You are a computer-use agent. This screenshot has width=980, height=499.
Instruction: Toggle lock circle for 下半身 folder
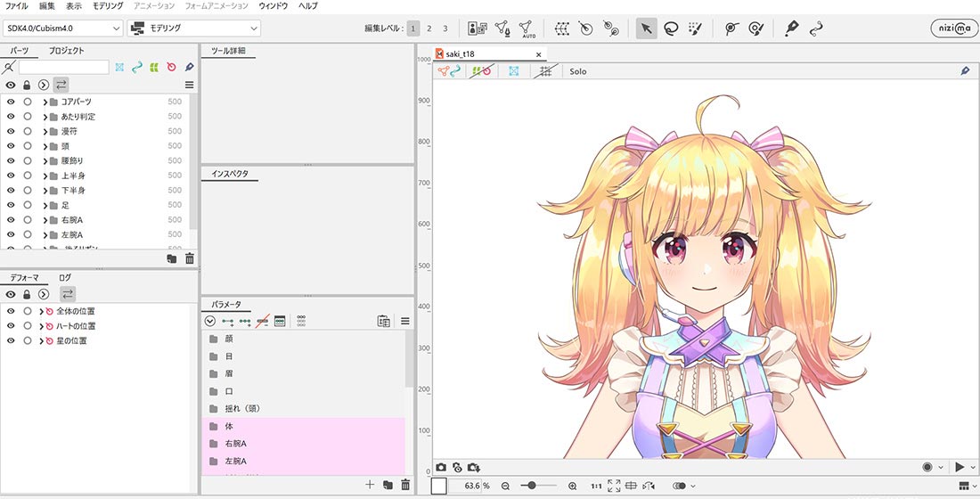click(x=27, y=190)
